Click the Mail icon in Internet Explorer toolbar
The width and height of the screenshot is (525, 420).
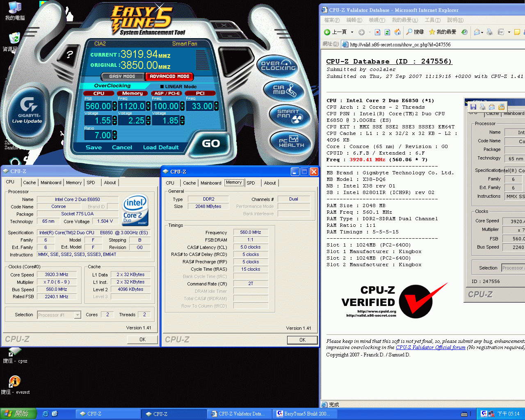click(477, 32)
